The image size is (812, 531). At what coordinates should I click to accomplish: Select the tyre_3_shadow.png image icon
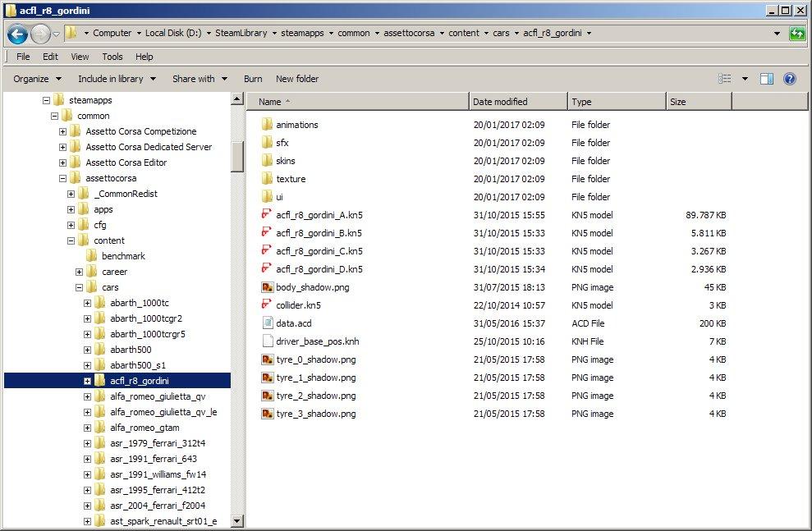coord(267,414)
